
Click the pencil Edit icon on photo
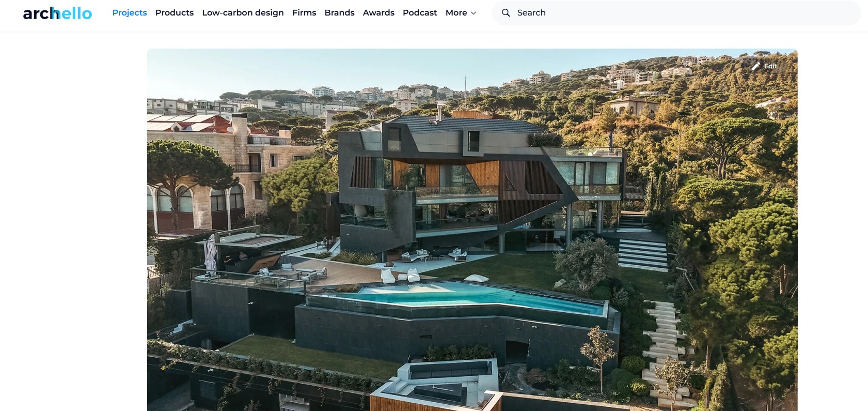pos(756,66)
